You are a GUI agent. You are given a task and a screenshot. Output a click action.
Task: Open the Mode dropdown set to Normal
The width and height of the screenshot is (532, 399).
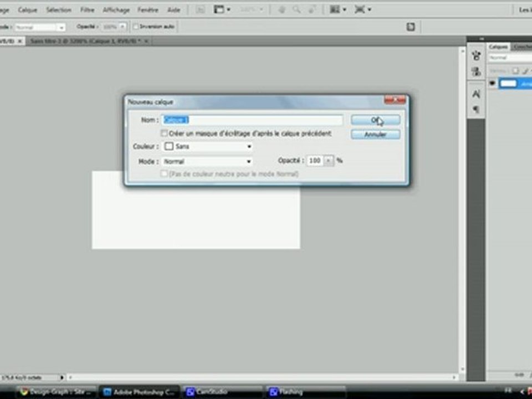(208, 161)
